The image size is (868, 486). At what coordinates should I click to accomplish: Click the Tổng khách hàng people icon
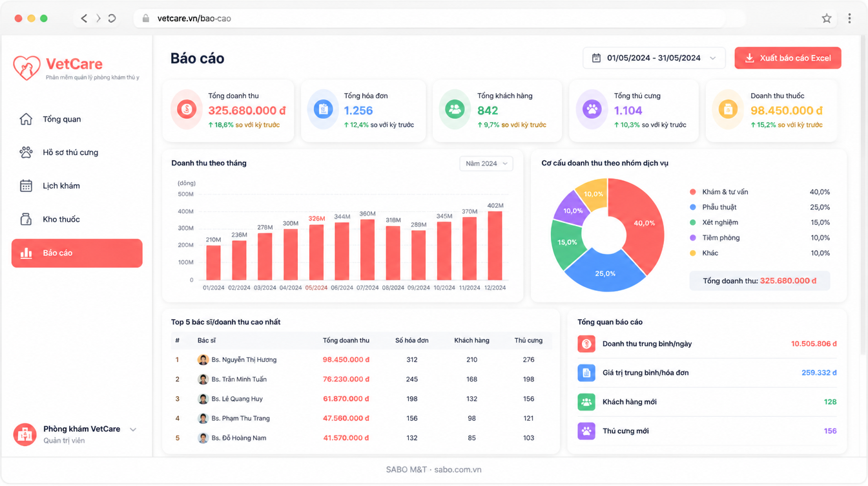[455, 109]
